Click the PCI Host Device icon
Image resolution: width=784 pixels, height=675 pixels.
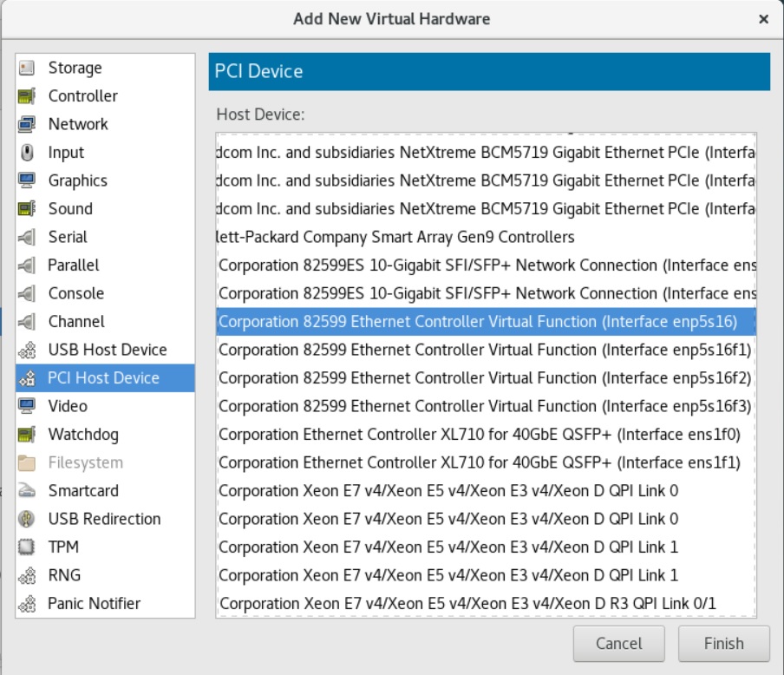pos(27,377)
